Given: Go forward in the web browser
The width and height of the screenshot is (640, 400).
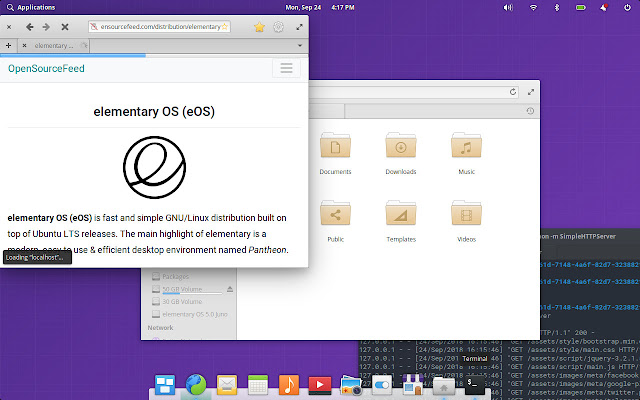Looking at the screenshot, I should pos(46,27).
